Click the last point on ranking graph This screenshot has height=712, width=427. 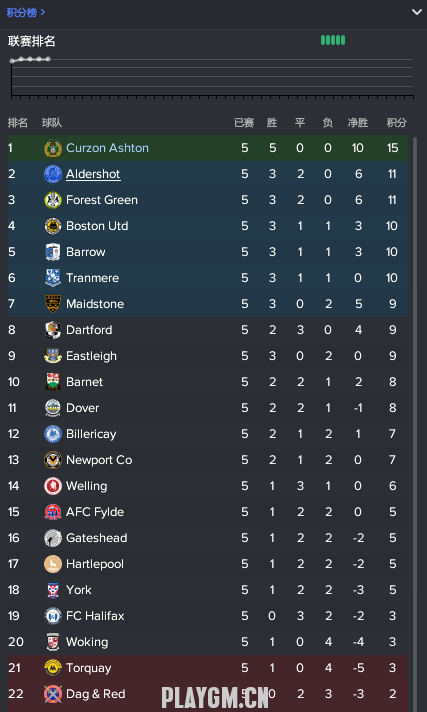48,59
